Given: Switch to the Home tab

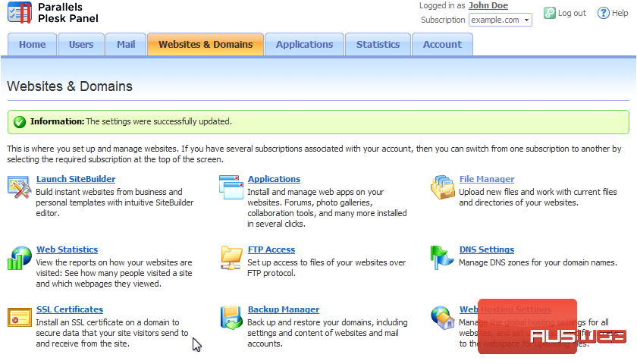Looking at the screenshot, I should 32,45.
